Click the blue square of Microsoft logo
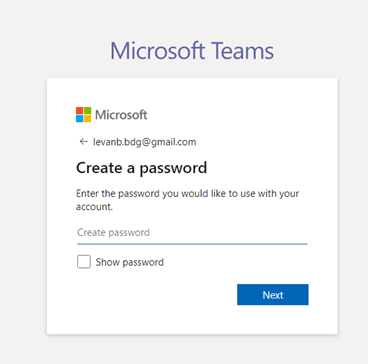368x364 pixels. pos(79,119)
